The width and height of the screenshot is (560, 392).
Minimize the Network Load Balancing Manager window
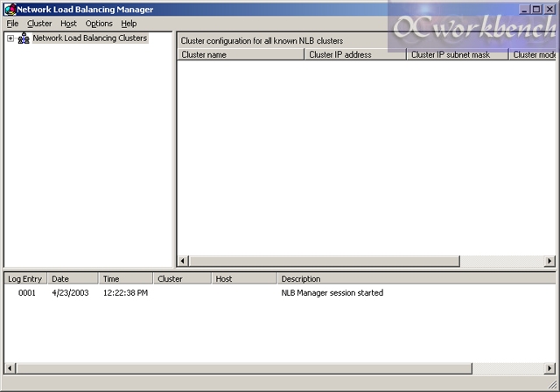(524, 10)
